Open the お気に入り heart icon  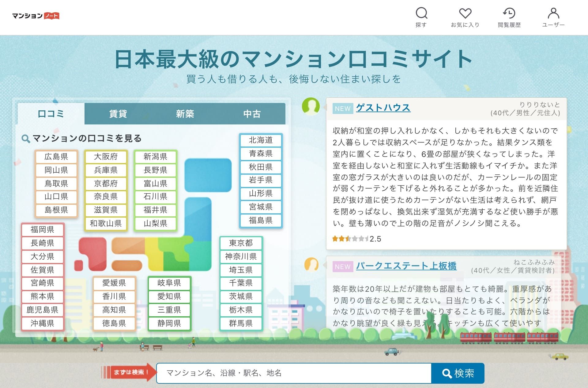(x=465, y=17)
